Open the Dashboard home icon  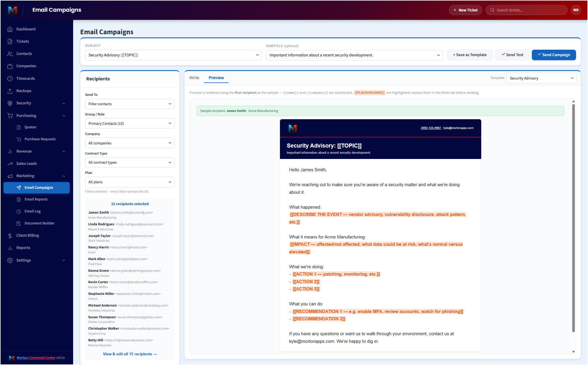pyautogui.click(x=10, y=29)
